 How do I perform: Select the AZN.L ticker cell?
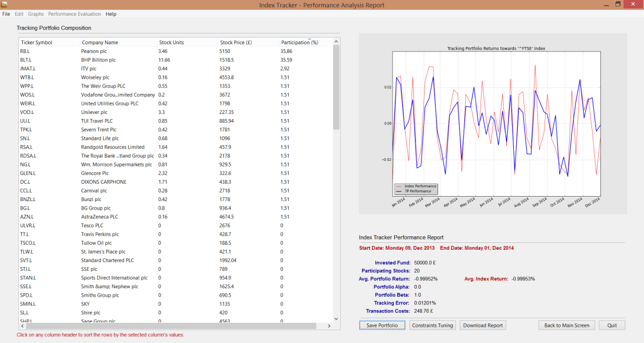27,217
